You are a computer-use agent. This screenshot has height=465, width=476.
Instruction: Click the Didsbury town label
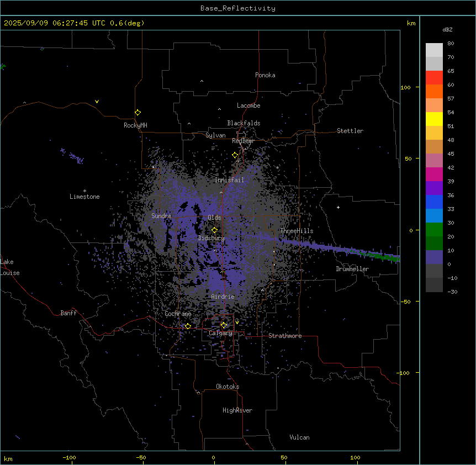point(211,238)
